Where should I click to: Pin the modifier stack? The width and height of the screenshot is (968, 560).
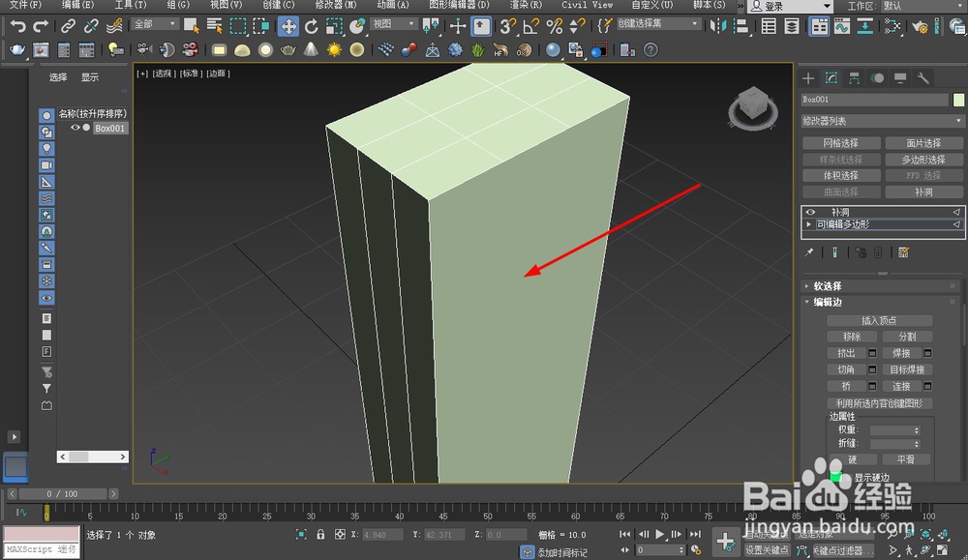[809, 252]
